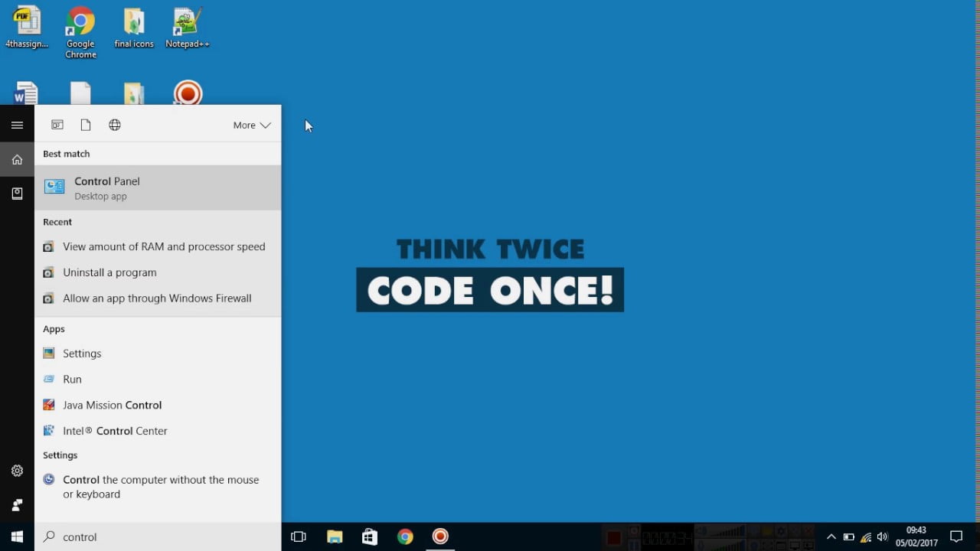Viewport: 980px width, 551px height.
Task: Open View amount of RAM and processor speed
Action: point(163,246)
